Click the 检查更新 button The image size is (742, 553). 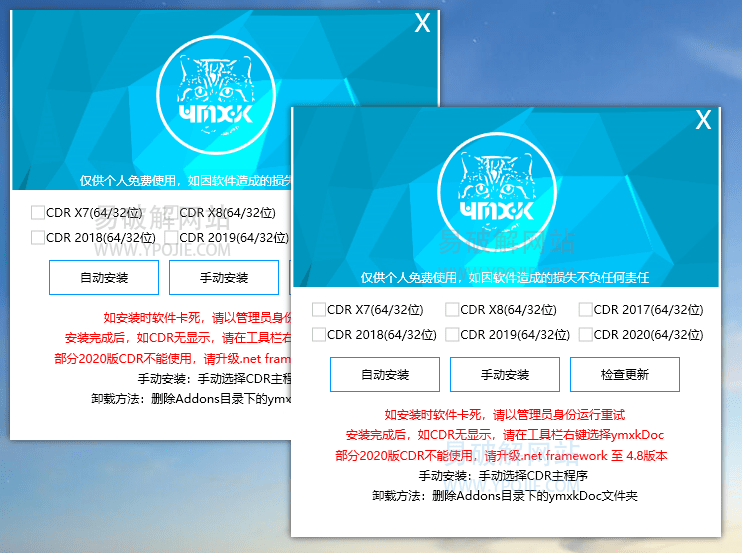coord(625,375)
